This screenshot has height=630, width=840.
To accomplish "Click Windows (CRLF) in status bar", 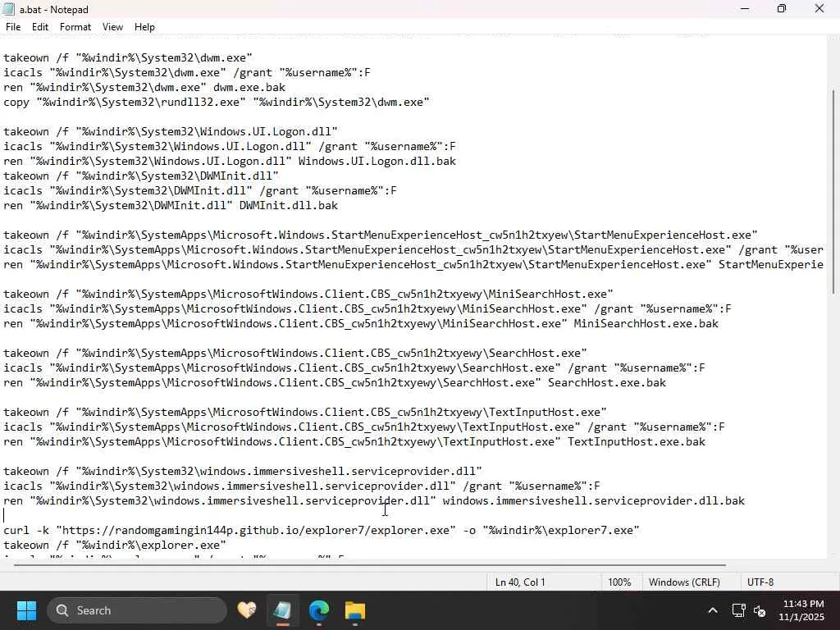I will pos(684,582).
